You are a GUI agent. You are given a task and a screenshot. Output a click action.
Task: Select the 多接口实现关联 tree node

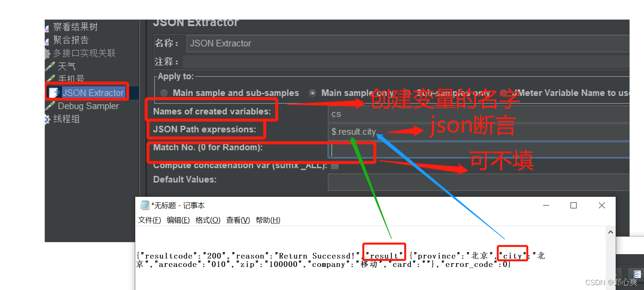pos(85,53)
